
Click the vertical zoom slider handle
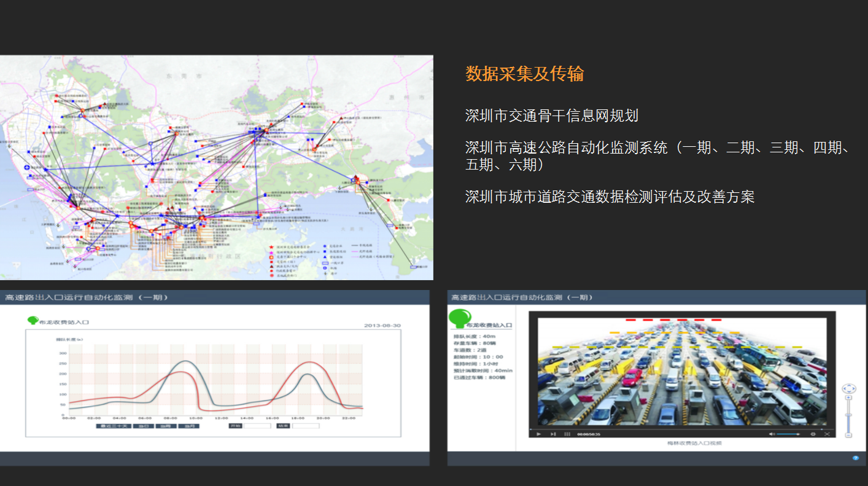click(x=848, y=415)
